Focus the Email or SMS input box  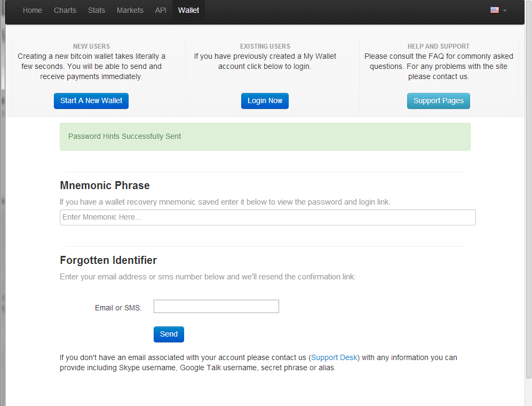(x=216, y=307)
